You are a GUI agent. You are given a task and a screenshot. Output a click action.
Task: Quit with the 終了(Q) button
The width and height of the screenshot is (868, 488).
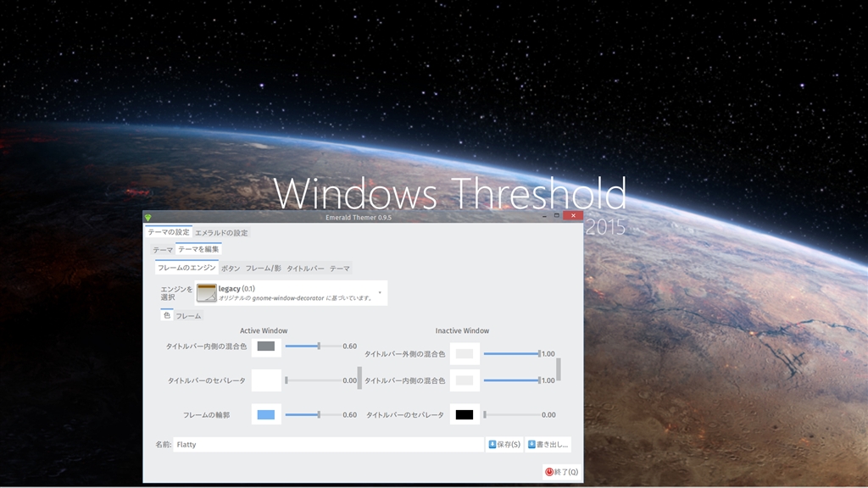(x=561, y=472)
